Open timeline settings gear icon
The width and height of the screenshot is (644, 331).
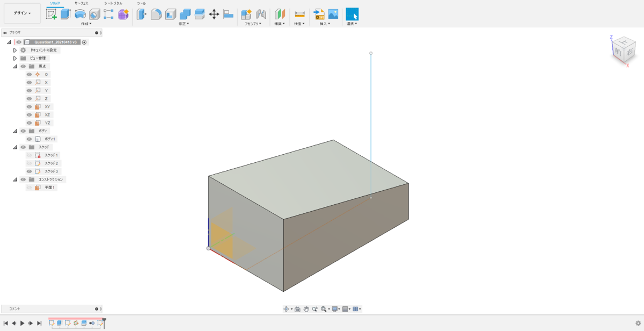pos(638,323)
